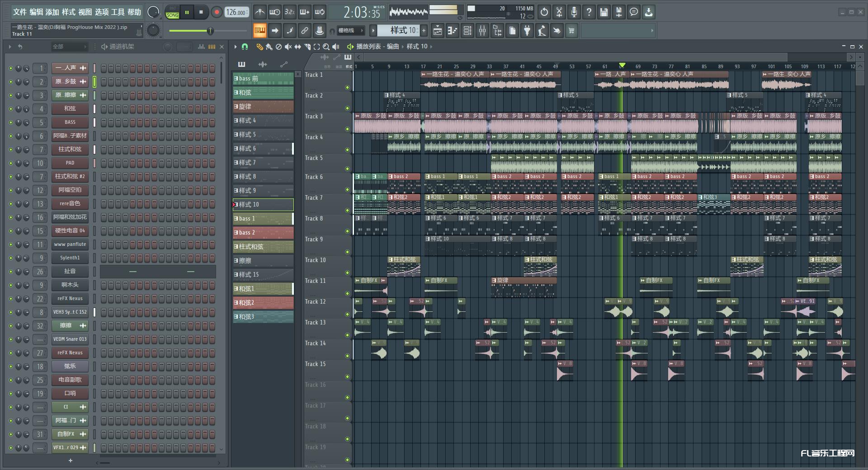Screen dimensions: 868x470
Task: Select the playlist paint brush tool
Action: (x=269, y=47)
